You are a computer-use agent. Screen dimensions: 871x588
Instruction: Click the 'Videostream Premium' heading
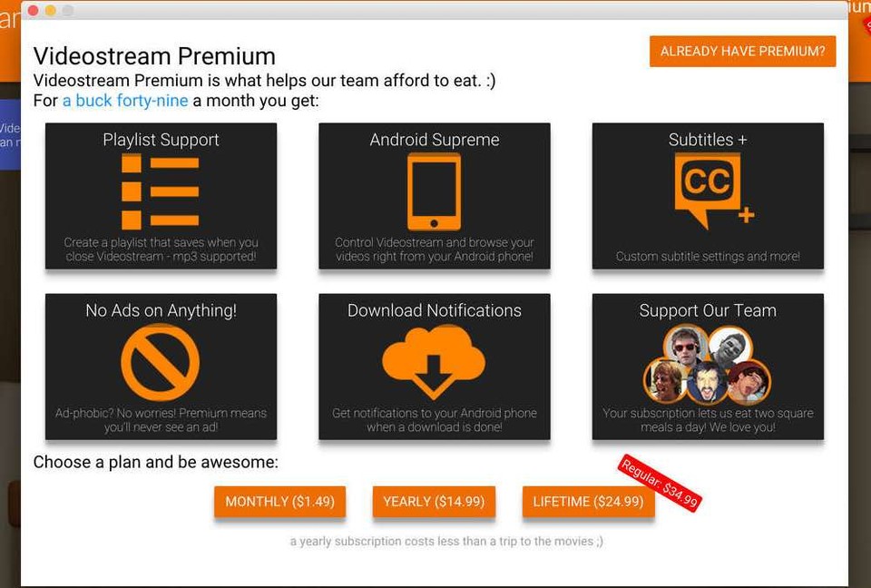[x=154, y=56]
